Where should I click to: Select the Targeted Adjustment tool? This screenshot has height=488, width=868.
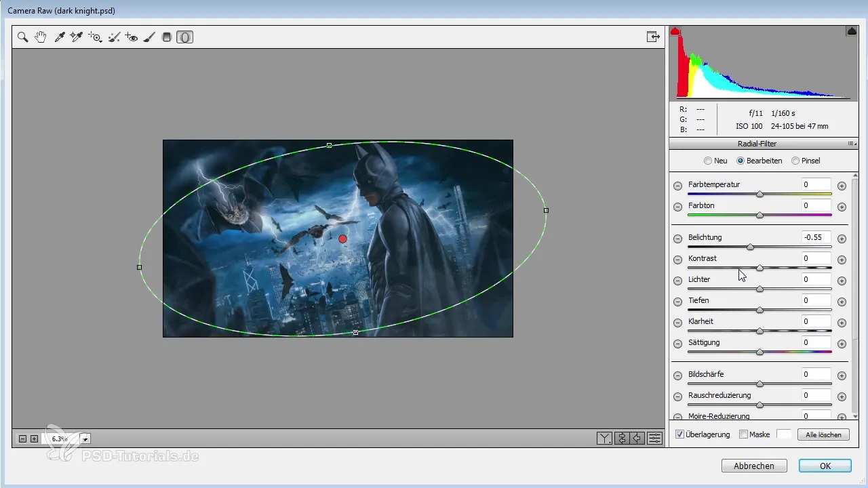(96, 37)
